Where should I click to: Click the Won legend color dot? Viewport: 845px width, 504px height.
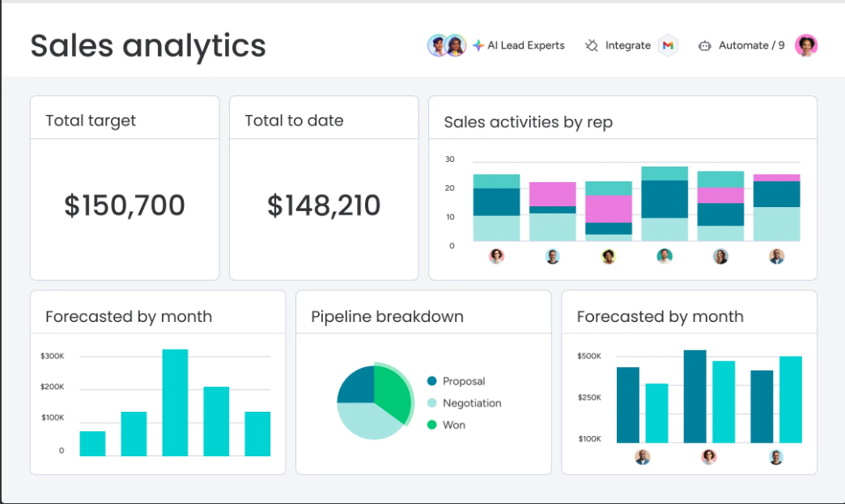coord(431,425)
